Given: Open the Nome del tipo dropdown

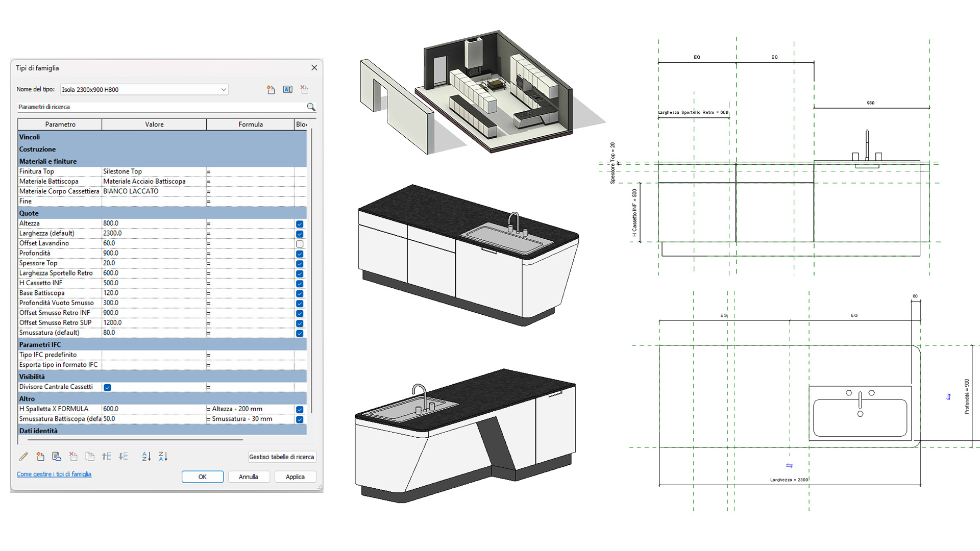Looking at the screenshot, I should pos(223,90).
